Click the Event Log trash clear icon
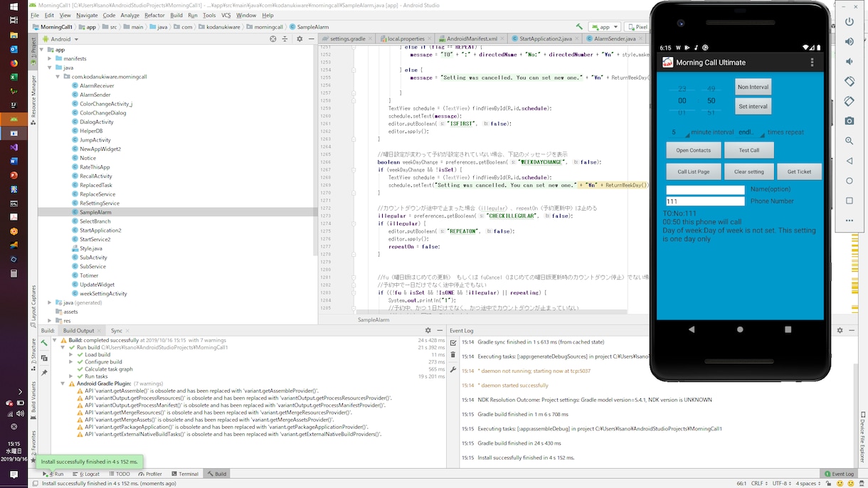The height and width of the screenshot is (488, 868). [453, 356]
